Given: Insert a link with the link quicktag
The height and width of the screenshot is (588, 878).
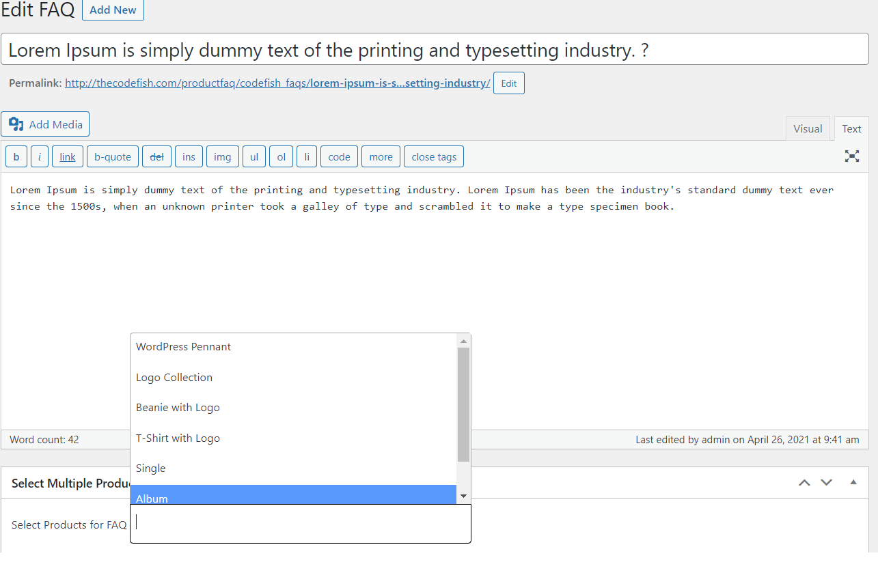Looking at the screenshot, I should (68, 156).
